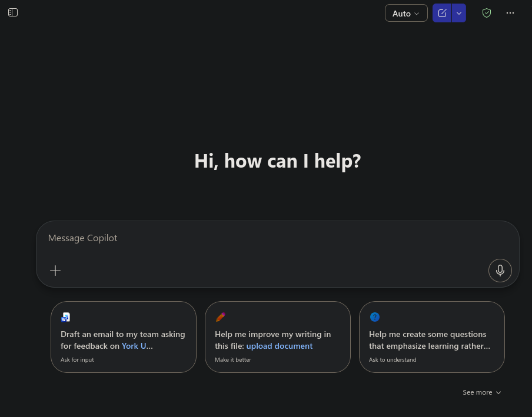The width and height of the screenshot is (532, 417).
Task: Click the York U link in the email prompt
Action: pos(136,346)
